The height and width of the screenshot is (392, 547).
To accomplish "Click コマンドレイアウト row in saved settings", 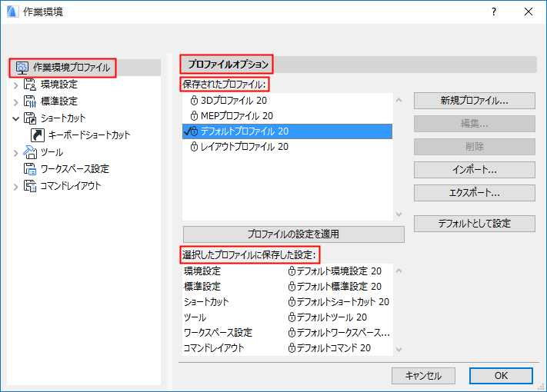I will click(x=287, y=347).
